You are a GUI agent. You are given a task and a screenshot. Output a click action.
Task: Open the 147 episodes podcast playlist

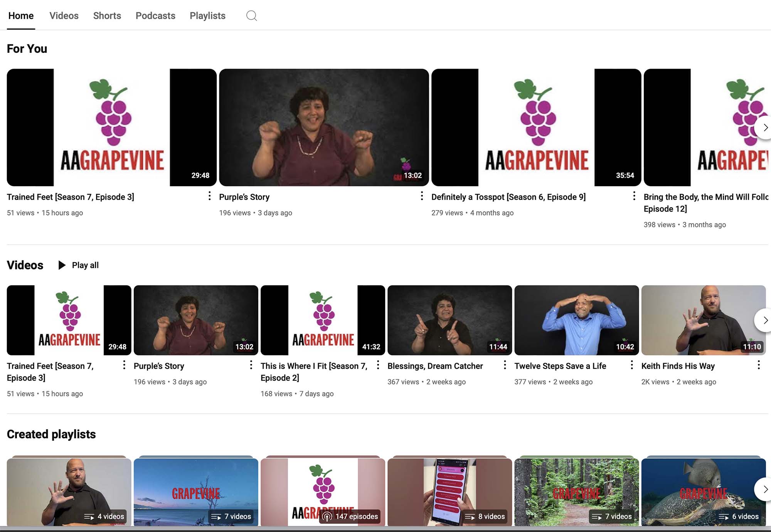pyautogui.click(x=323, y=492)
